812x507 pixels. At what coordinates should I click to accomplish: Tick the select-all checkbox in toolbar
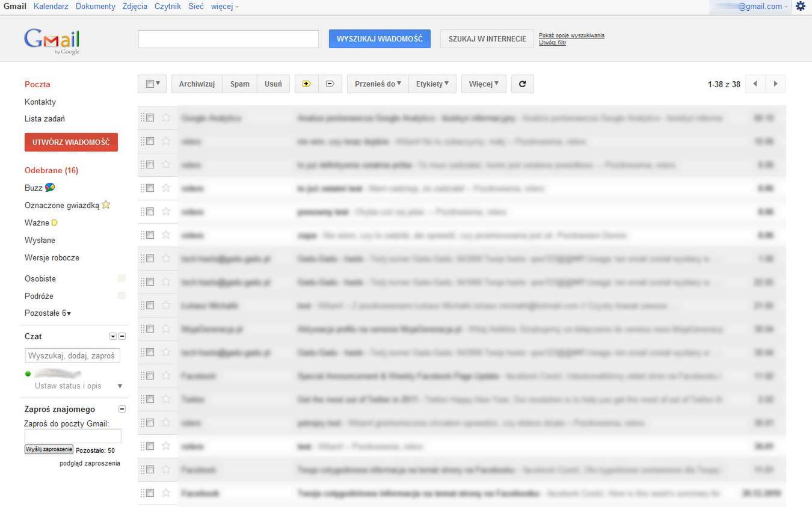(150, 84)
